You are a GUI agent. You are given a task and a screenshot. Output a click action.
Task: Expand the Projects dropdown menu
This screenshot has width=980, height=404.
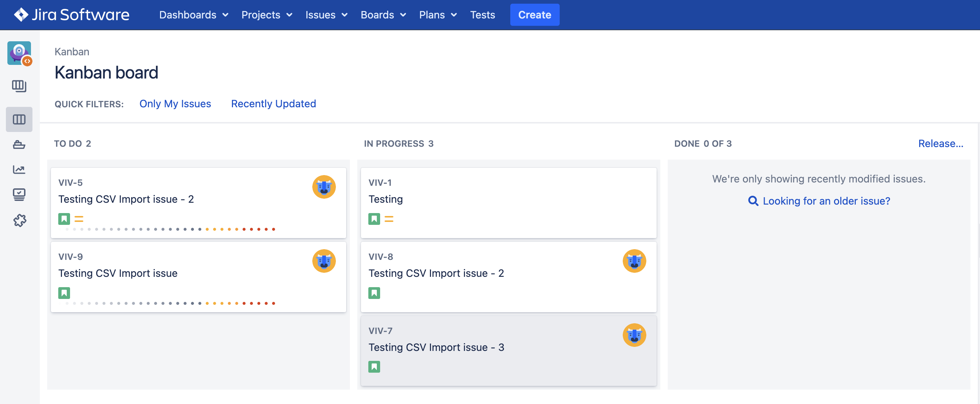click(x=267, y=15)
